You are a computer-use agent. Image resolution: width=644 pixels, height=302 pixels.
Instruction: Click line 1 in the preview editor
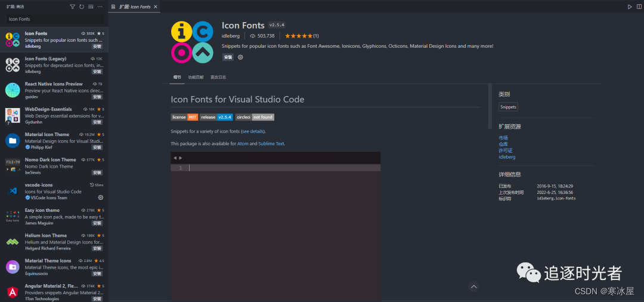pos(275,168)
